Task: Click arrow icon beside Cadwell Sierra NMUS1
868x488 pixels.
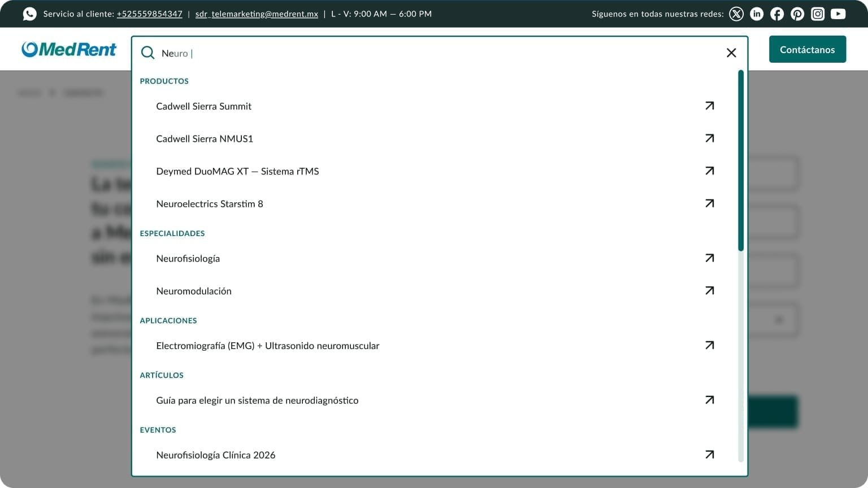Action: coord(710,138)
